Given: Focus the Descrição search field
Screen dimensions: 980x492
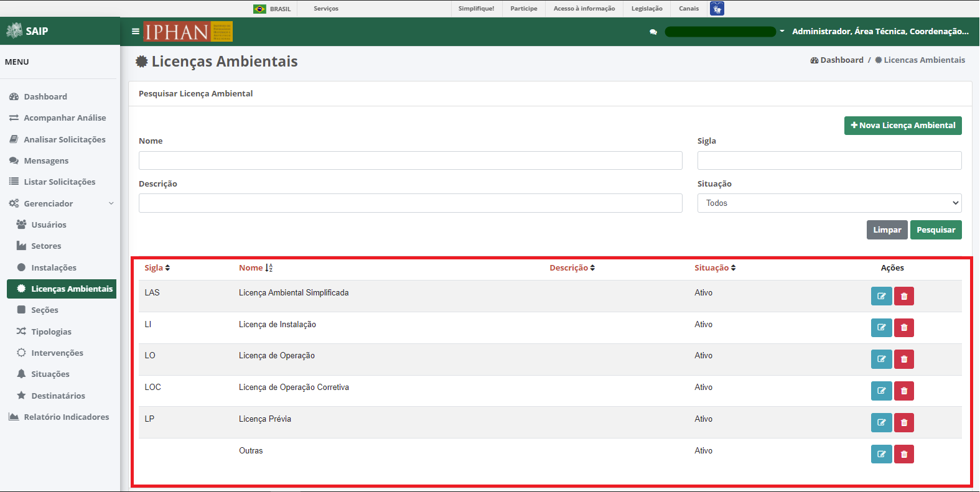Looking at the screenshot, I should [x=411, y=203].
